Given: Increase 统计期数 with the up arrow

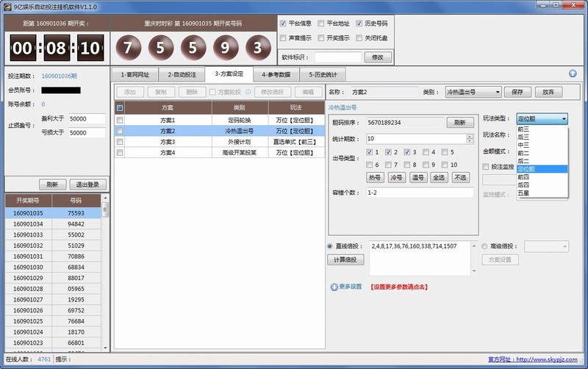Looking at the screenshot, I should click(469, 135).
